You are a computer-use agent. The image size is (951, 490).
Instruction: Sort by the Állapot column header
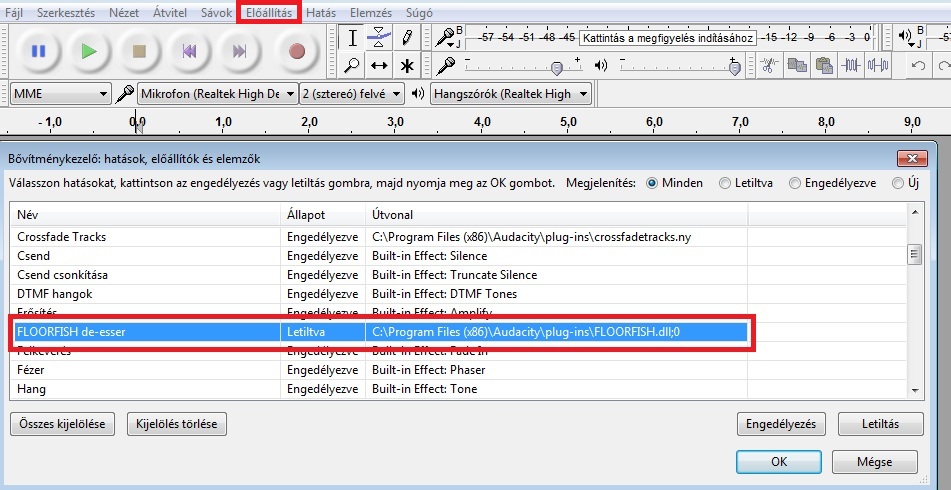[x=323, y=215]
